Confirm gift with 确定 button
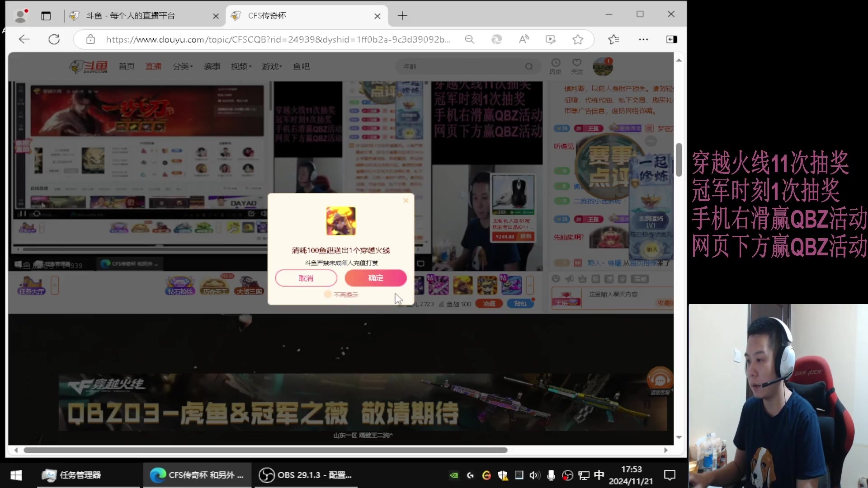 [376, 278]
